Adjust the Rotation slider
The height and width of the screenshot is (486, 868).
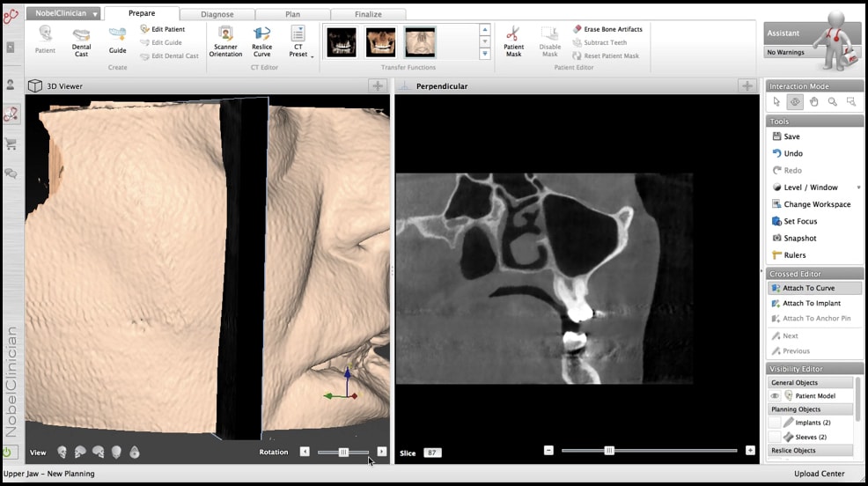(x=343, y=453)
